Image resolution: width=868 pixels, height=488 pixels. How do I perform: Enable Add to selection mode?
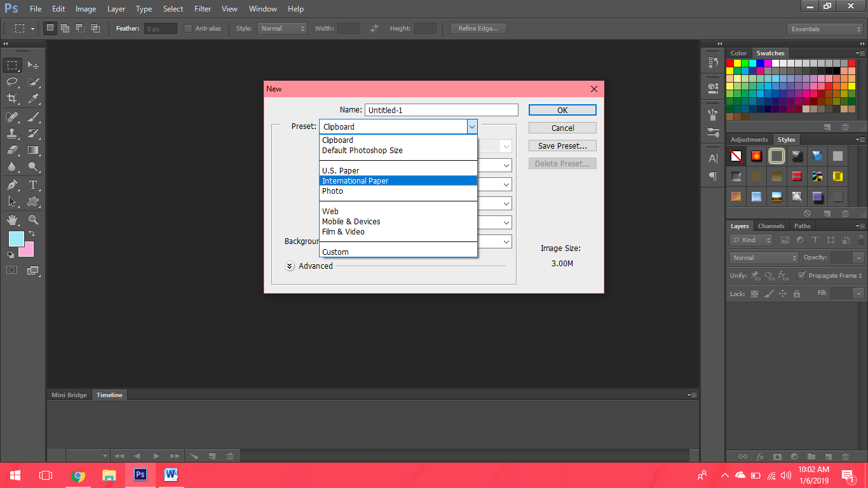click(x=65, y=29)
